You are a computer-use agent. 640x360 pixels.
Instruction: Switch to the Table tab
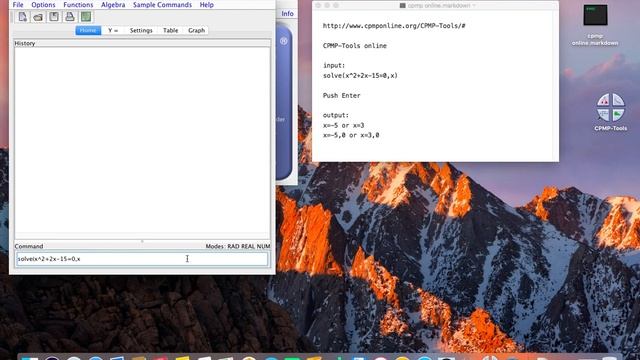tap(171, 31)
